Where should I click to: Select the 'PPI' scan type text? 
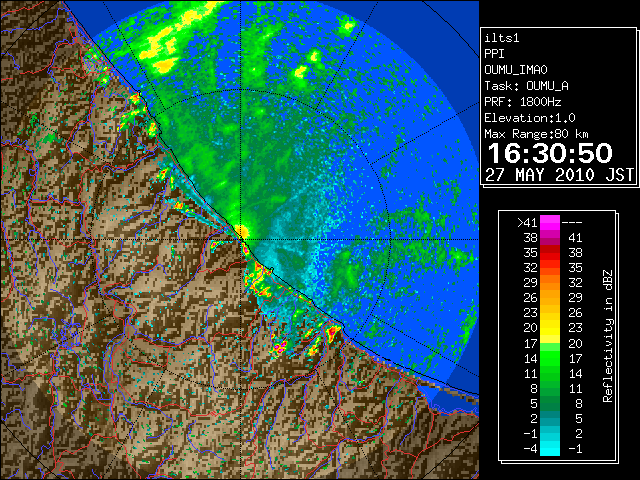tap(494, 54)
